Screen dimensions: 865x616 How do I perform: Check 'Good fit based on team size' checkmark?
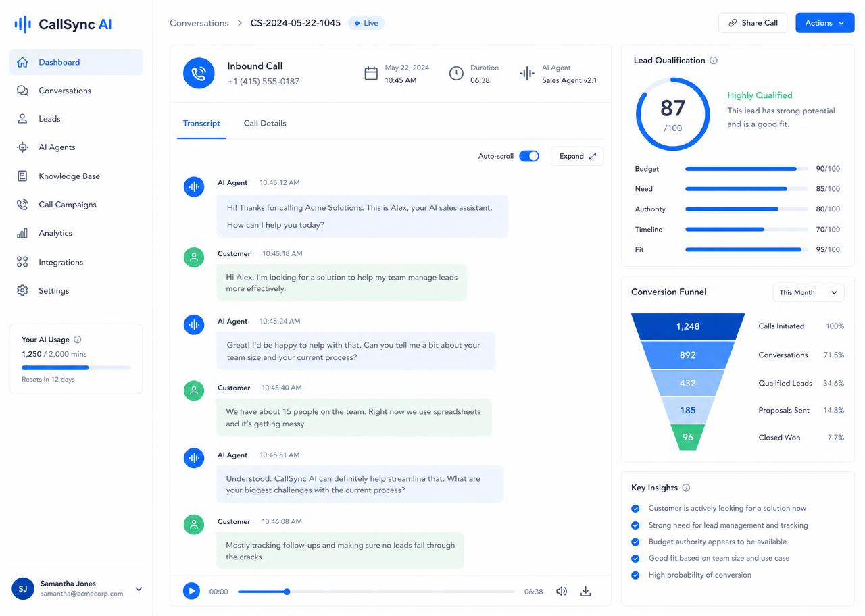pos(635,559)
